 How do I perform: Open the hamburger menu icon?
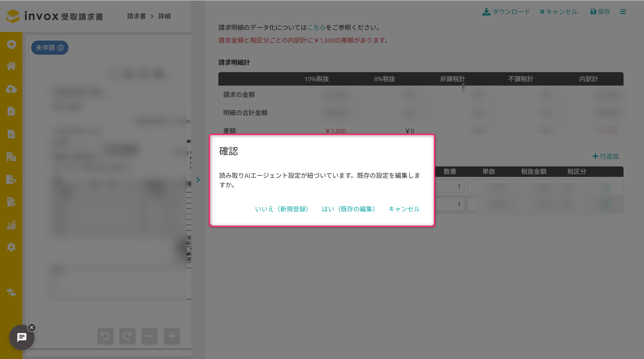[x=623, y=12]
